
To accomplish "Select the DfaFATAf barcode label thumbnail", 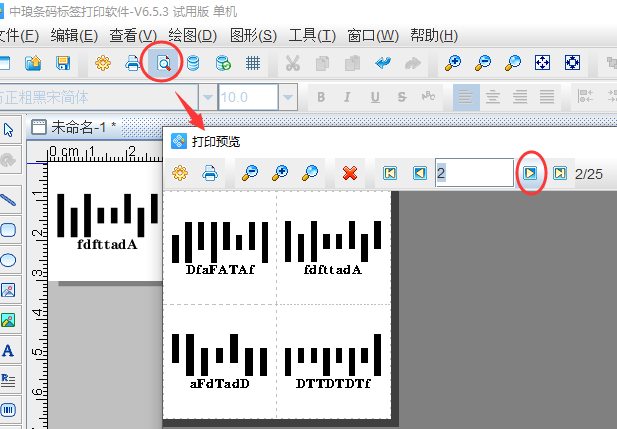I will pos(220,248).
